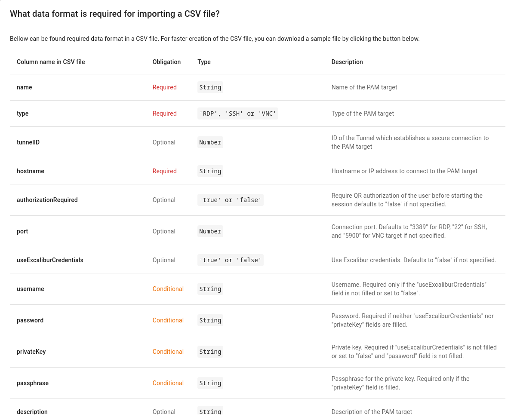Screen dimensions: 514x420
Task: Click the 'true' or 'false' chip in authorizationRequired row
Action: (230, 200)
